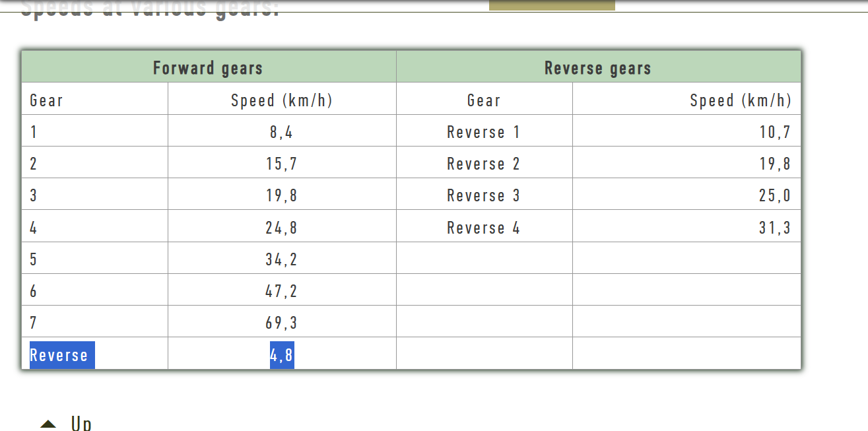The height and width of the screenshot is (431, 868).
Task: Click the 8,4 speed cell
Action: click(282, 131)
